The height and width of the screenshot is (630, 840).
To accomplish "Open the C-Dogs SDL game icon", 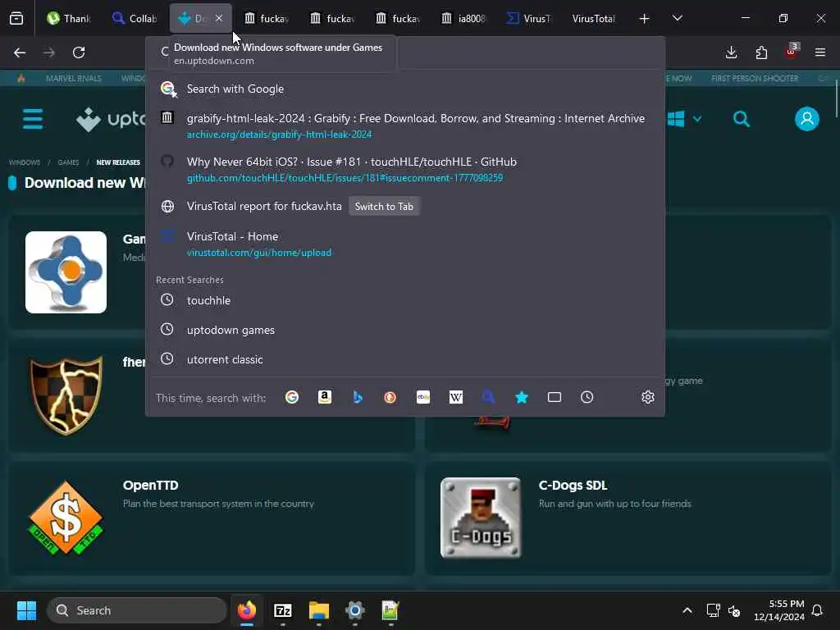I will 481,518.
